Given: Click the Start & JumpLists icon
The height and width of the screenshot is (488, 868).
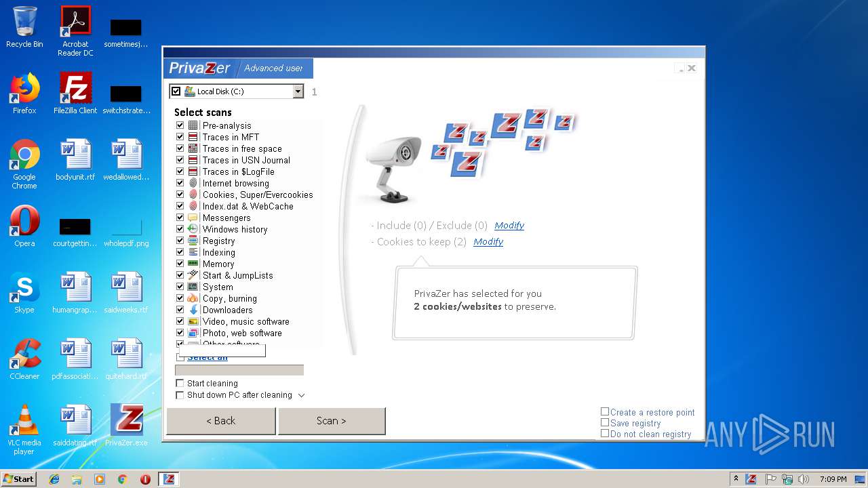Looking at the screenshot, I should [193, 275].
